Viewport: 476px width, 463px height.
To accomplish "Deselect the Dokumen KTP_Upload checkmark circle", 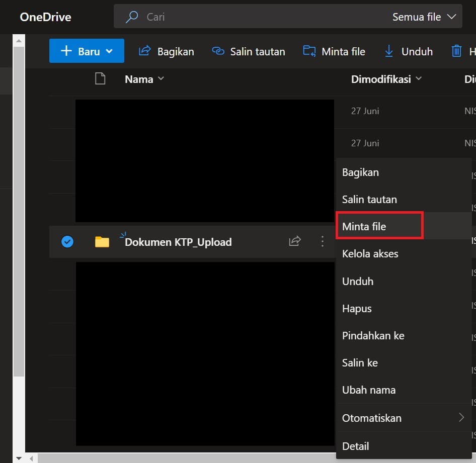I will click(66, 241).
